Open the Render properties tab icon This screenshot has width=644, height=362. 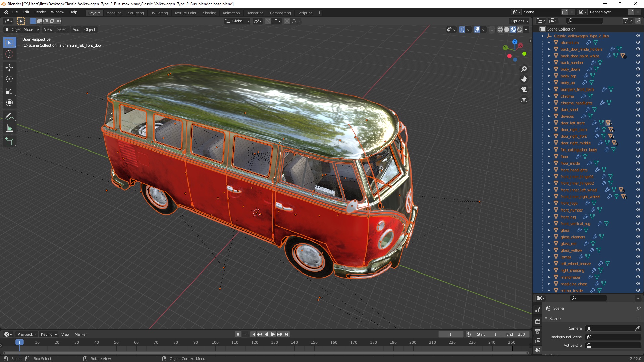[x=538, y=321]
